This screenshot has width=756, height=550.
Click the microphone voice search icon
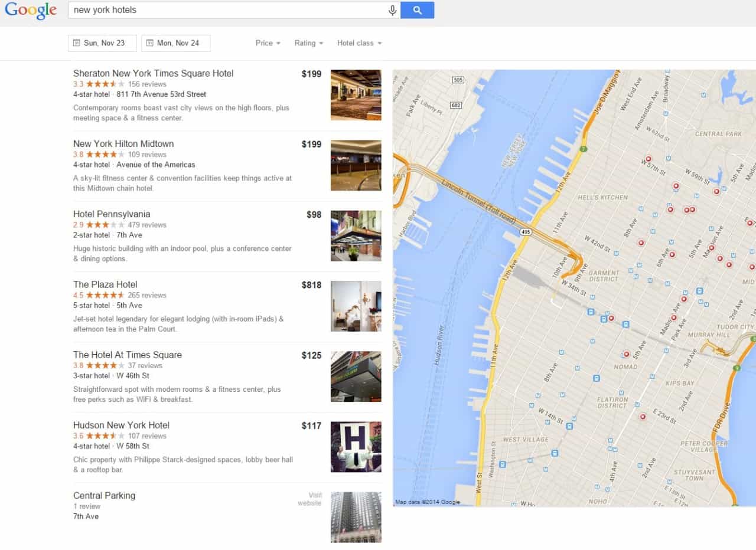tap(392, 10)
